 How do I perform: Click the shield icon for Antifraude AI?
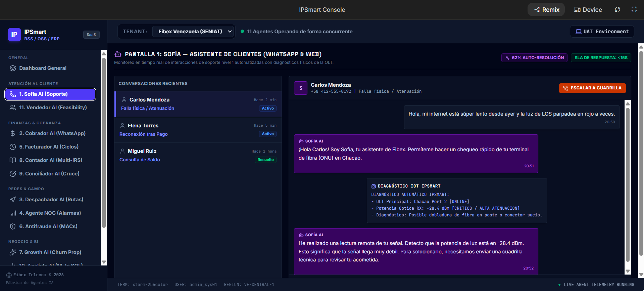coord(13,226)
